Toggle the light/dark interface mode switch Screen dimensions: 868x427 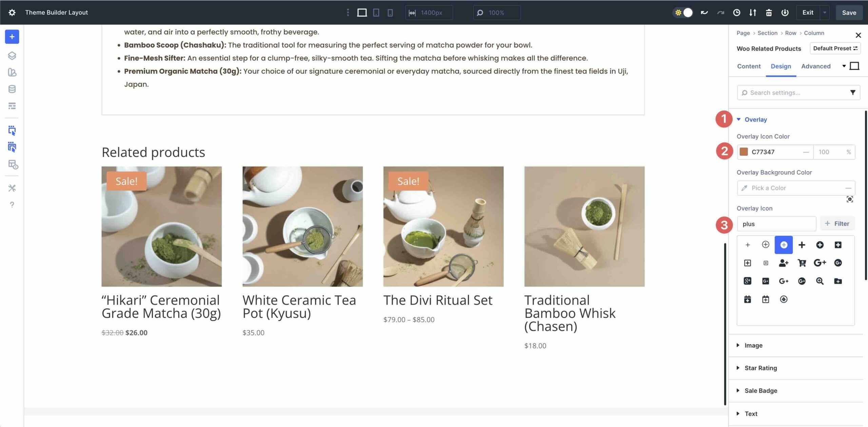point(683,12)
